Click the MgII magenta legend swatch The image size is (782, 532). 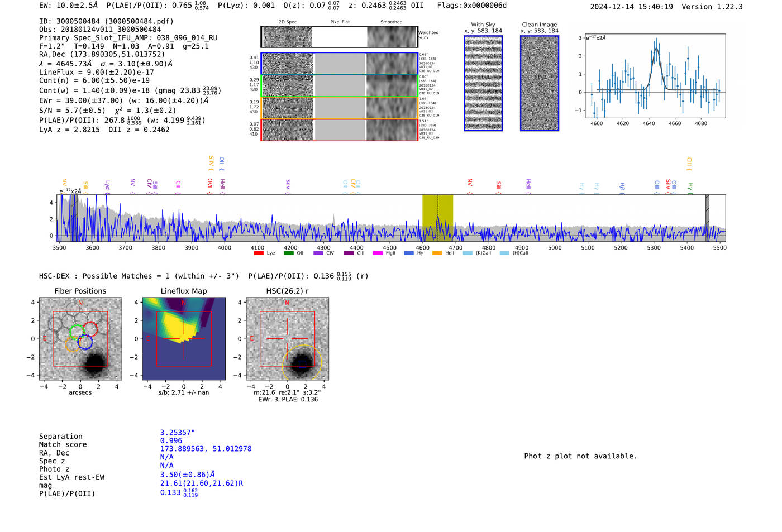click(378, 253)
